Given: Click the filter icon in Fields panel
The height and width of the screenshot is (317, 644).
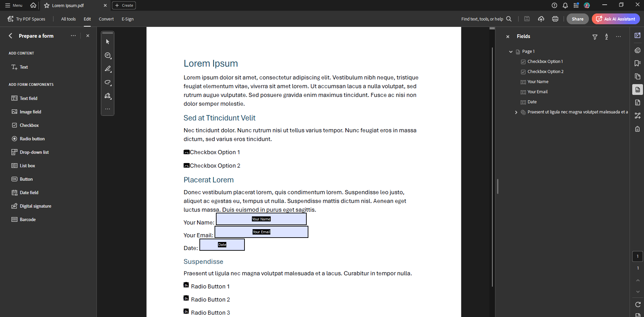Looking at the screenshot, I should (595, 37).
